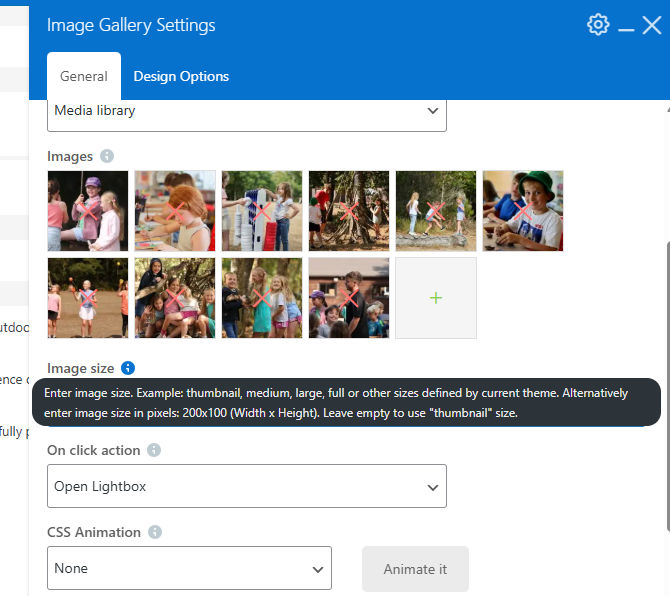The width and height of the screenshot is (670, 596).
Task: Remove the girl in purple cap image
Action: (88, 211)
